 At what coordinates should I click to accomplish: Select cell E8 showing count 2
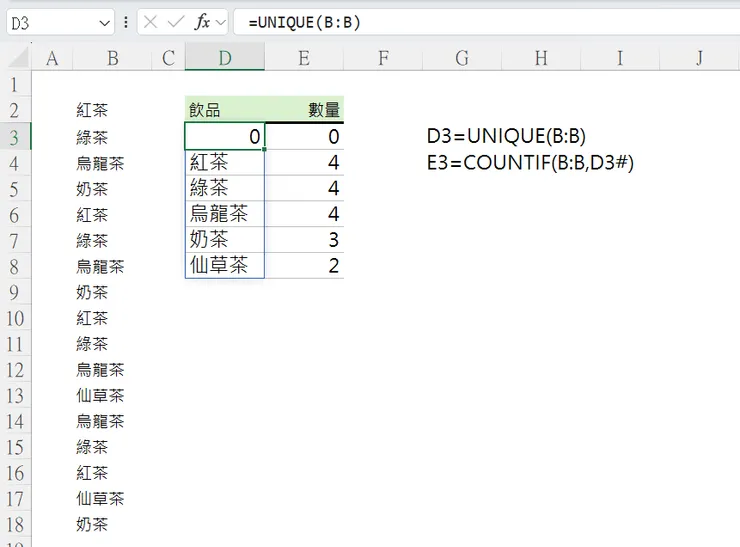point(304,266)
